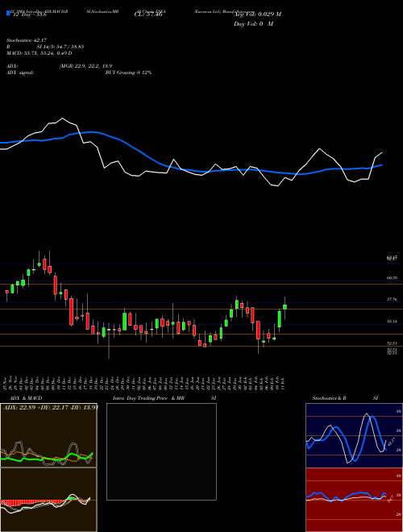This screenshot has height=532, width=403.
Task: Click the "Stochastics & R SI" panel title
Action: click(x=345, y=398)
